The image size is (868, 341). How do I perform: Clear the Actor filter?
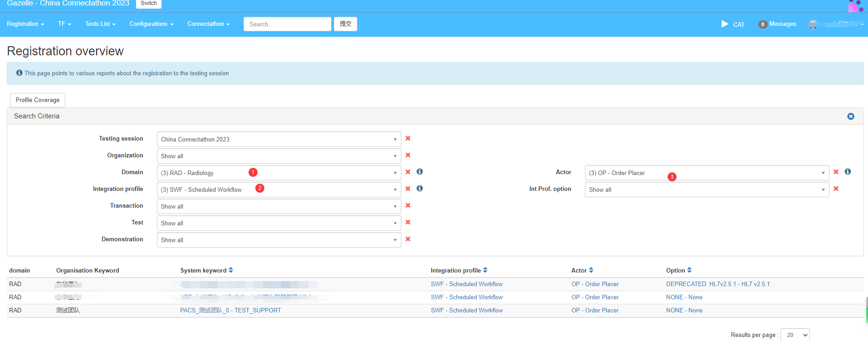836,172
